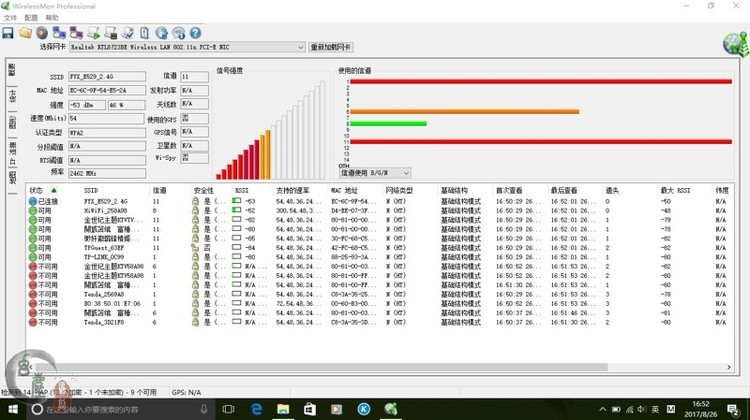Click the printer with black box icon
This screenshot has height=420, width=750.
point(110,33)
